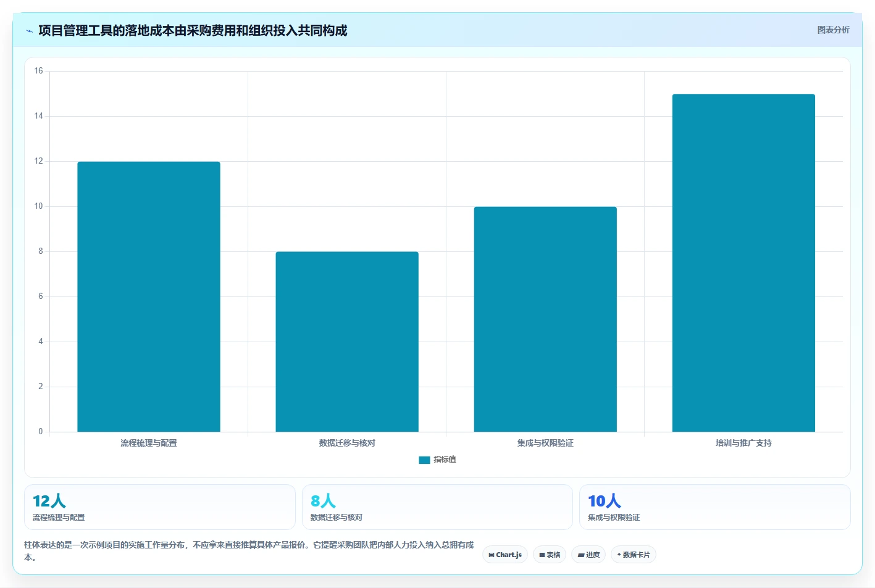This screenshot has width=875, height=588.
Task: Click the y-axis tick label 0
Action: [41, 432]
